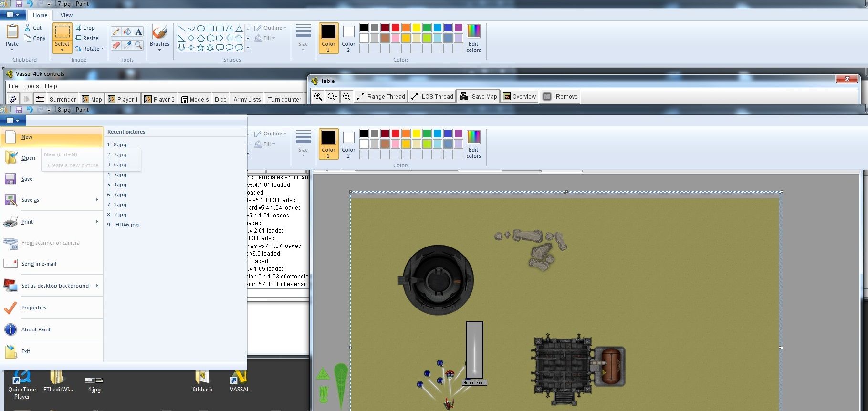Choose the straight Line shape

[182, 28]
